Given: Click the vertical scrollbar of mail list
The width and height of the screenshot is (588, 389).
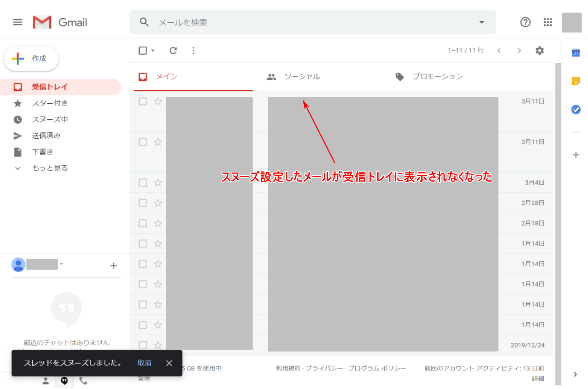Looking at the screenshot, I should (x=558, y=209).
